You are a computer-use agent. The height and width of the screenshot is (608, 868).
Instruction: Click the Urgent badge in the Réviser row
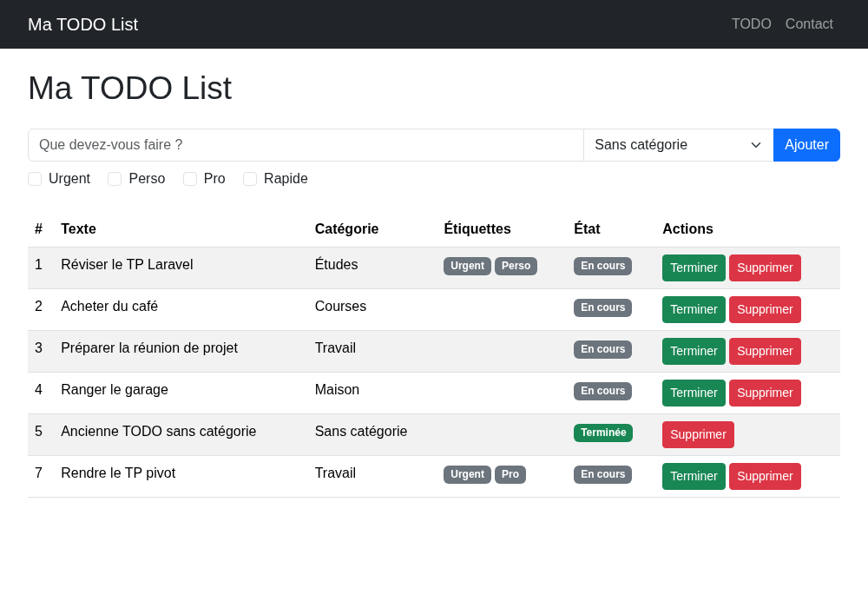pyautogui.click(x=467, y=266)
